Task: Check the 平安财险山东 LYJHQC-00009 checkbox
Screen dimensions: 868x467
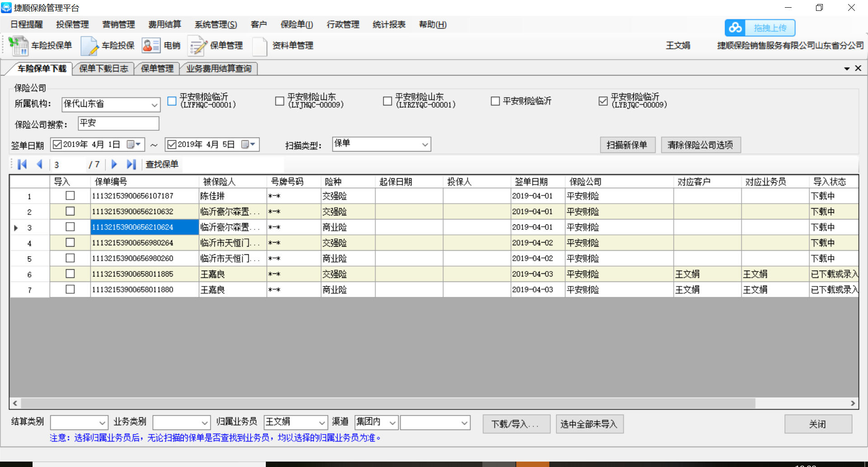Action: tap(280, 101)
